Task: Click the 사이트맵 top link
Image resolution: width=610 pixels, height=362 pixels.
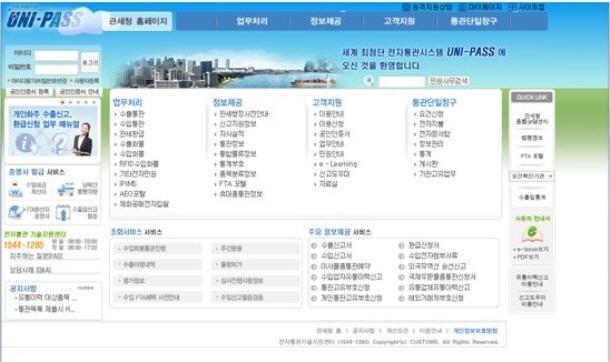Action: [x=527, y=7]
